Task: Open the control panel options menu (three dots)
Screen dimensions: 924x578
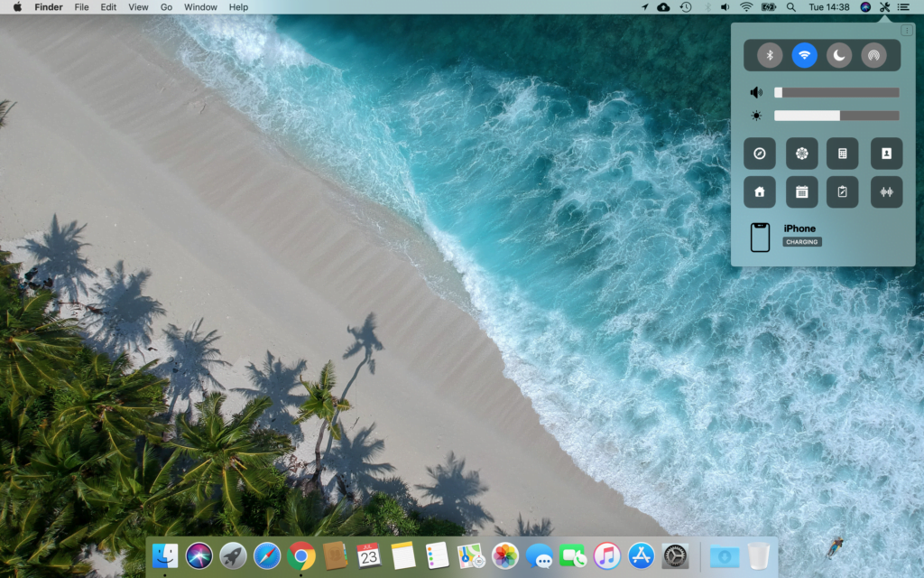Action: coord(906,31)
